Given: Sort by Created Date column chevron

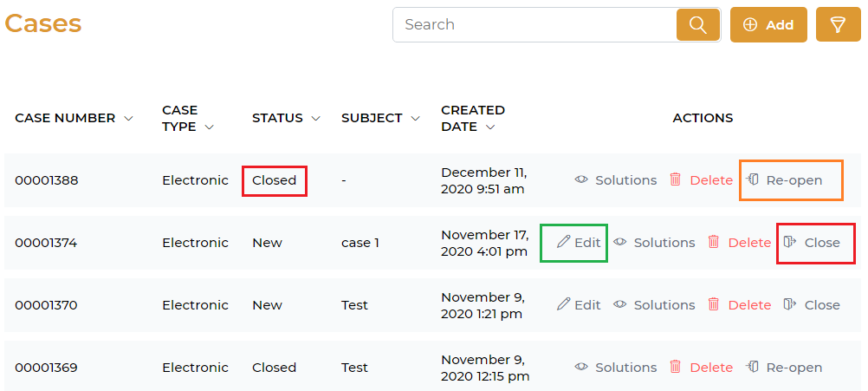Looking at the screenshot, I should pyautogui.click(x=491, y=127).
